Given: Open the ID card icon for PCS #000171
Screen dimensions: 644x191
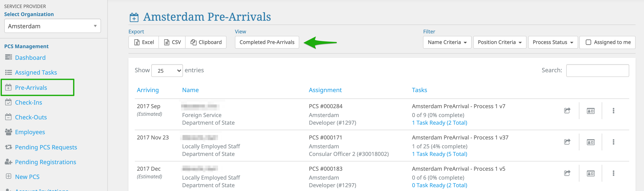Looking at the screenshot, I should point(591,142).
